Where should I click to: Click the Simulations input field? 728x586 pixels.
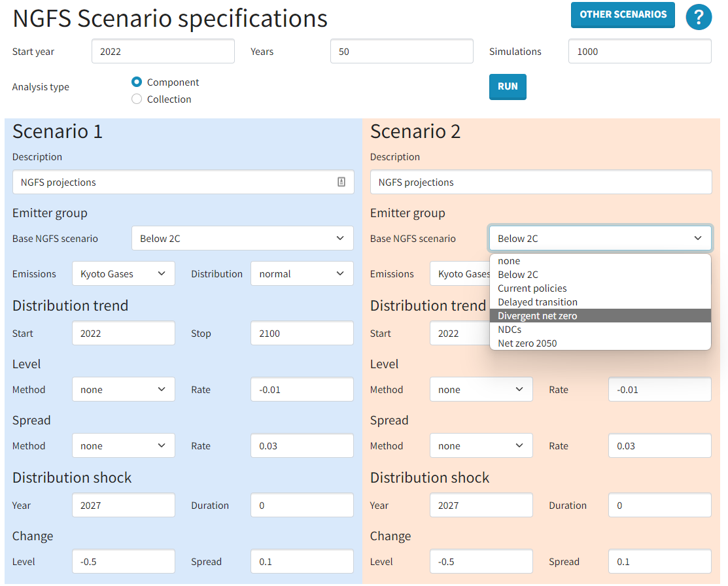coord(639,51)
